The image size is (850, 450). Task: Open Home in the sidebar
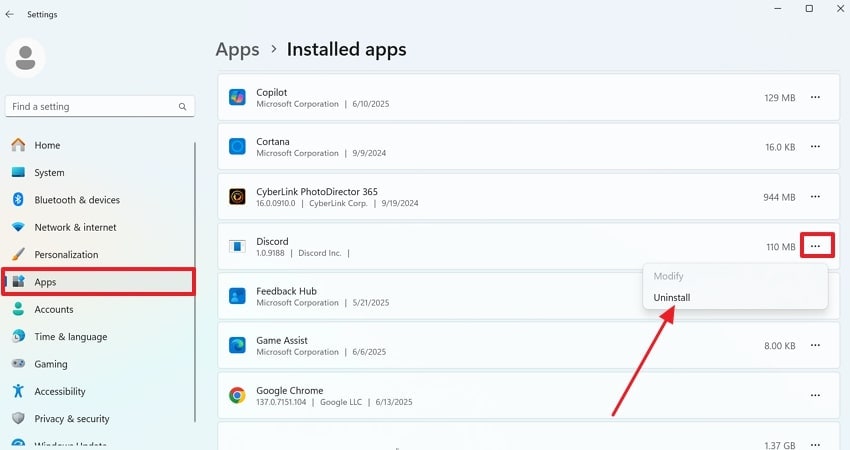tap(98, 145)
